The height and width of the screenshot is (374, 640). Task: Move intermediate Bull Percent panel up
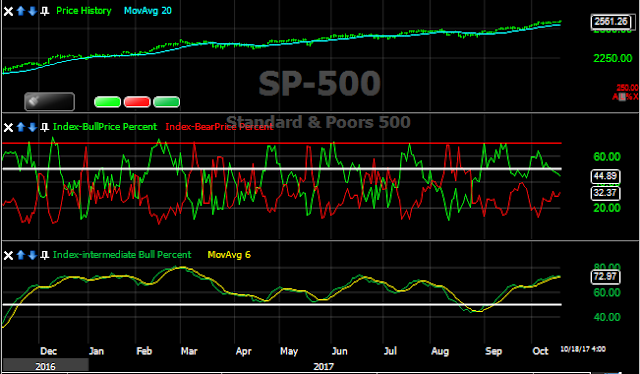(x=21, y=255)
